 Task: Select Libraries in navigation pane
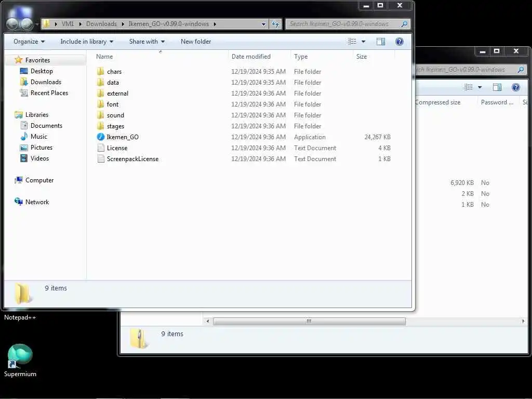[37, 115]
